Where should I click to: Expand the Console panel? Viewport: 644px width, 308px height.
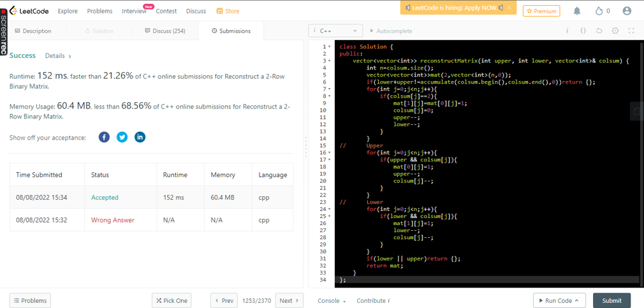point(332,301)
